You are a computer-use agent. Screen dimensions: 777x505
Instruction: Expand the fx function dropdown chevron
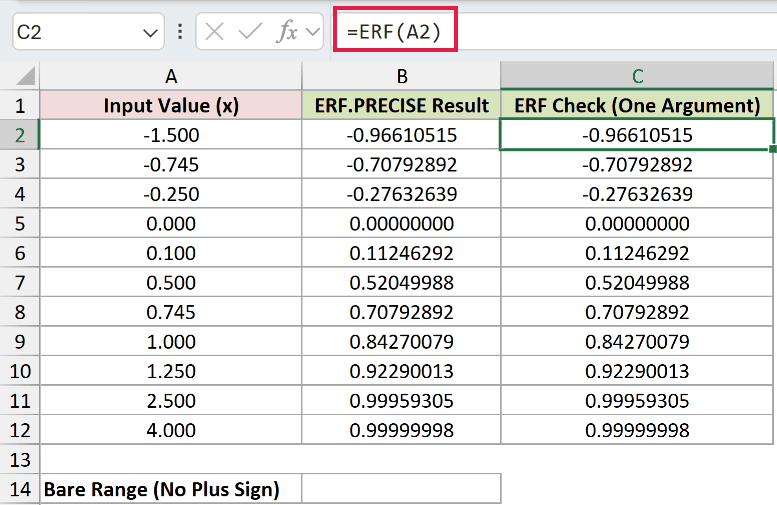313,32
